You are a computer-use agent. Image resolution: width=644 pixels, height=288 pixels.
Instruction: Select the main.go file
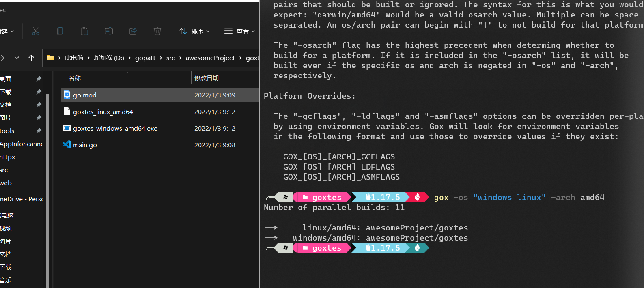tap(160, 145)
